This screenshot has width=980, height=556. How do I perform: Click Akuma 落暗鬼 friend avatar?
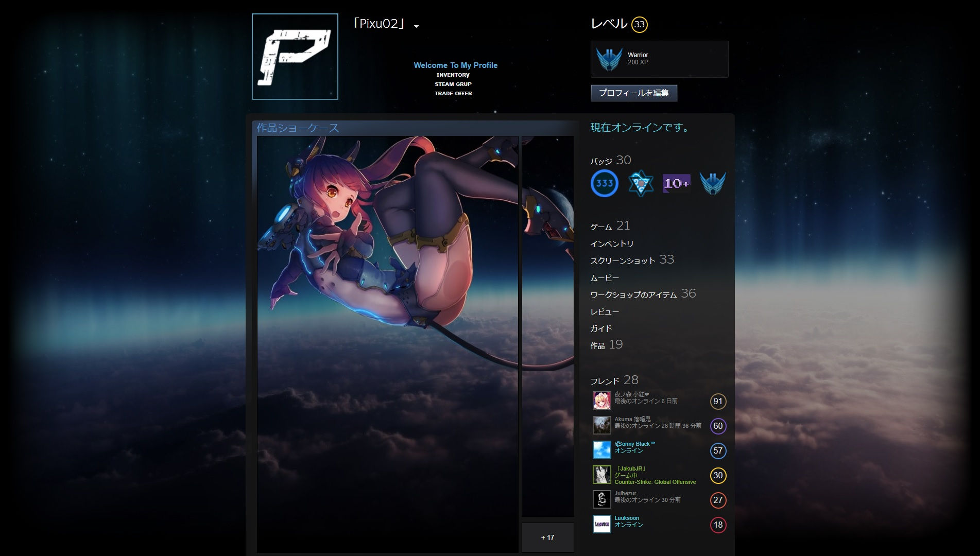[x=601, y=425]
